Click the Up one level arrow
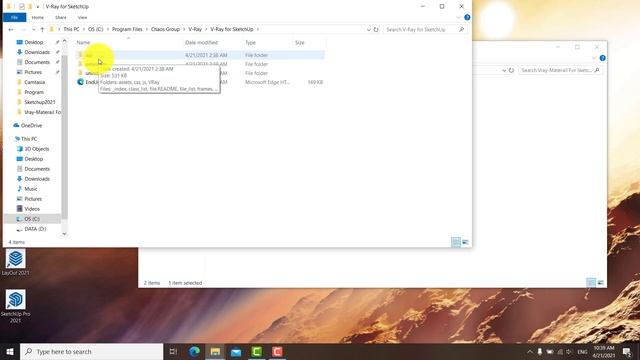The width and height of the screenshot is (640, 360). tap(42, 29)
